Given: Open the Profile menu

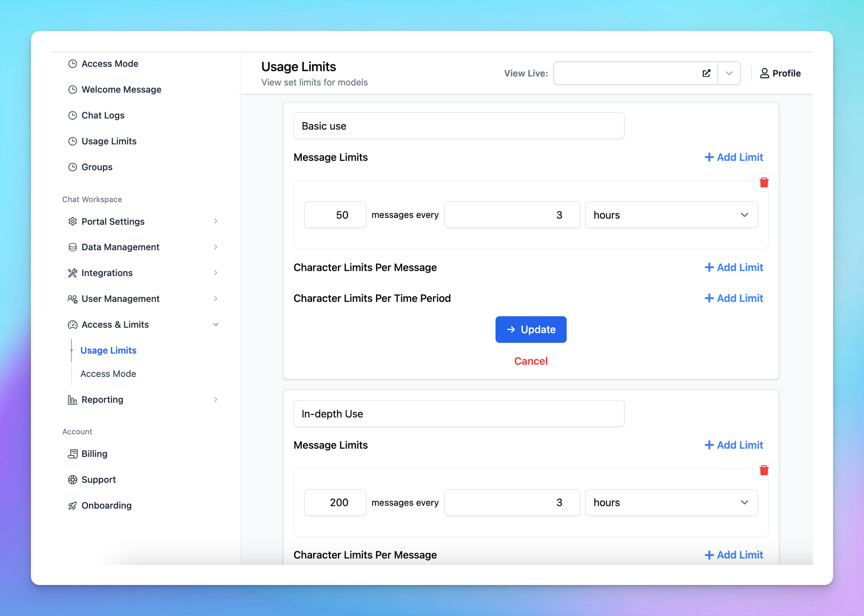Looking at the screenshot, I should pyautogui.click(x=780, y=73).
